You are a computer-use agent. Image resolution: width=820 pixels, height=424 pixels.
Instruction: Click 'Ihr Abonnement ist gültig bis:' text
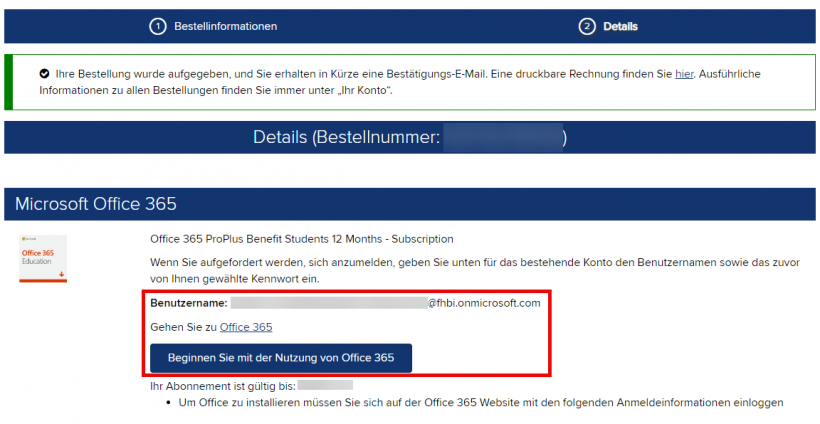point(223,386)
